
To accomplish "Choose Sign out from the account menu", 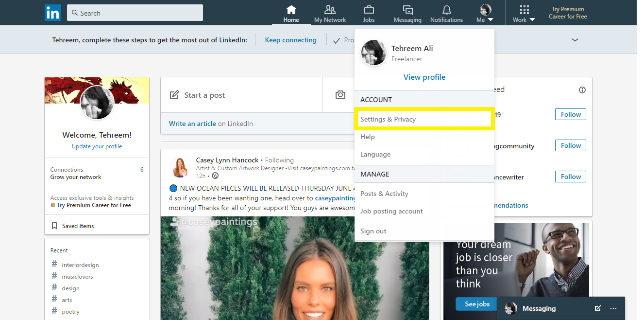I will [x=373, y=231].
